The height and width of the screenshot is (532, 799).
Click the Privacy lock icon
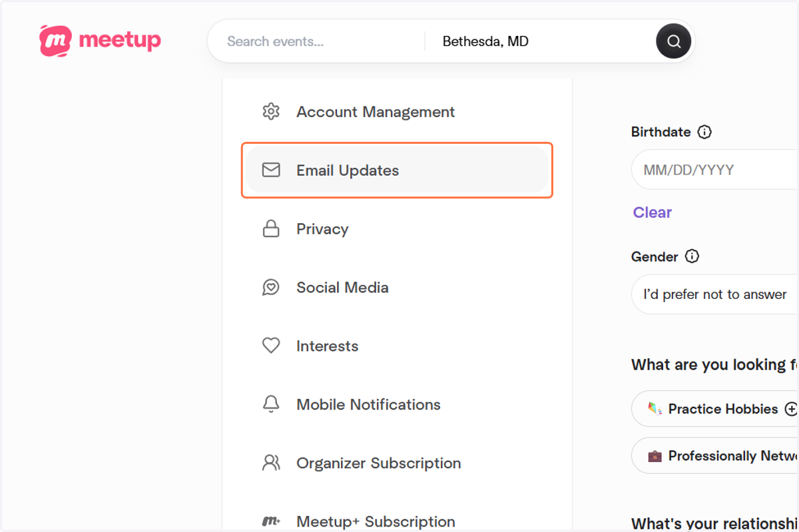point(271,228)
